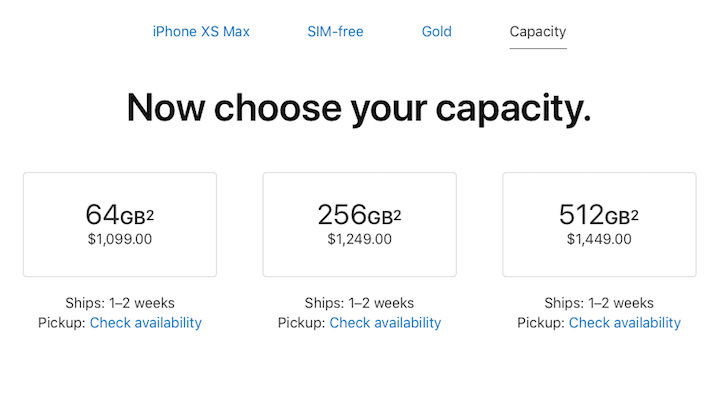Check pickup availability for the 256GB model
The height and width of the screenshot is (400, 728).
(385, 323)
